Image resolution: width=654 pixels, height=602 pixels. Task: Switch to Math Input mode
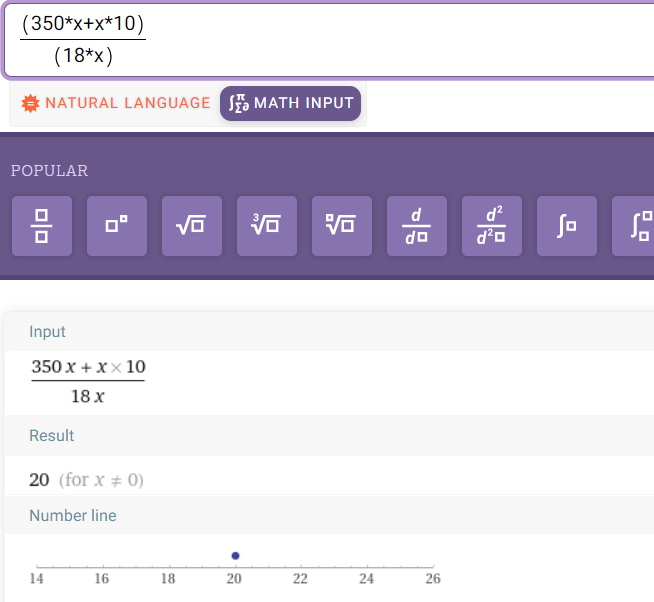[291, 103]
